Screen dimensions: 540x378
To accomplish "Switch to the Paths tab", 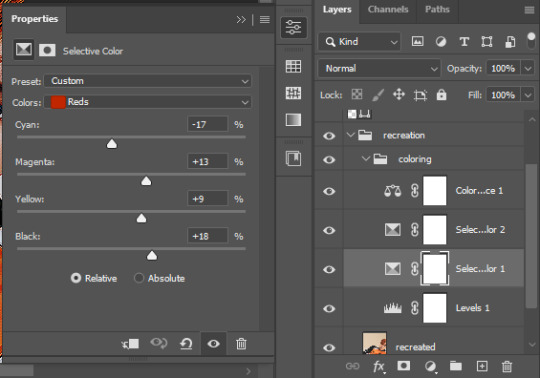I will 437,9.
